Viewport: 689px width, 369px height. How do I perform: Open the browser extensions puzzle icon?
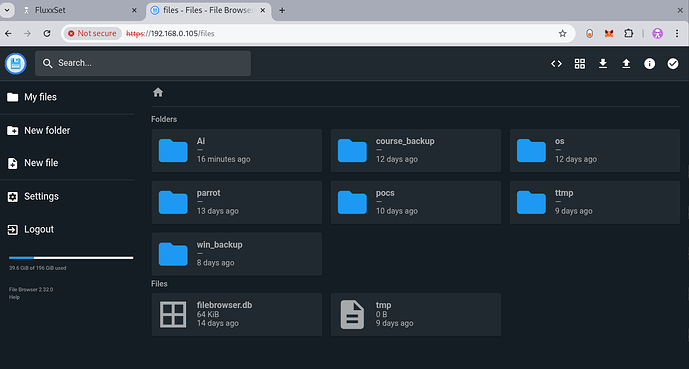click(x=629, y=33)
